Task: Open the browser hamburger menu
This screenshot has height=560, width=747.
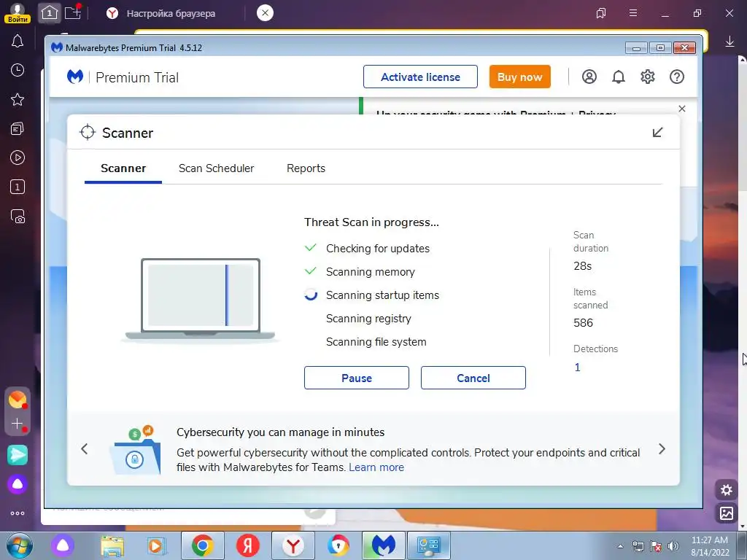Action: (633, 13)
